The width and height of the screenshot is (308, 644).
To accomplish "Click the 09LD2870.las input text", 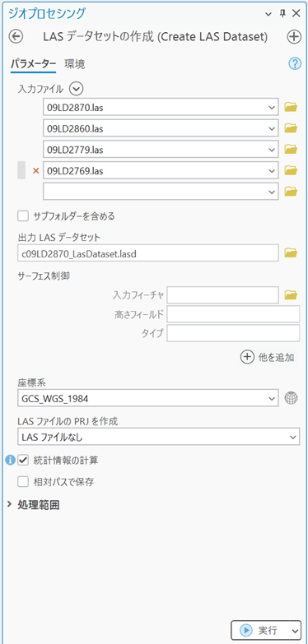I will coord(75,108).
